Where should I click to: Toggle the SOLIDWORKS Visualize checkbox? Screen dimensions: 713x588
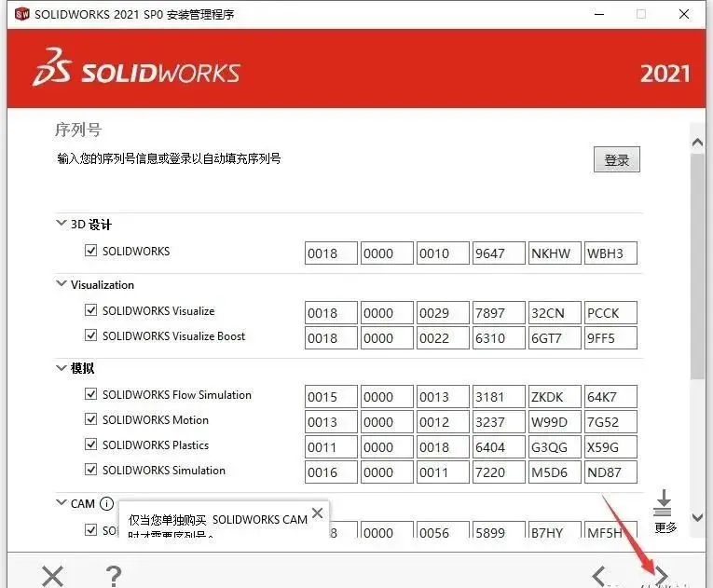91,310
